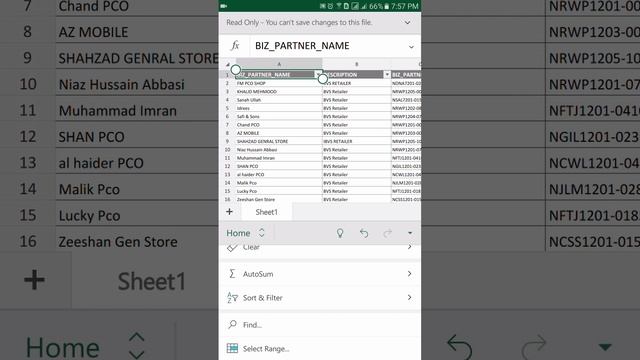Tap the alarm clock icon in status bar
This screenshot has height=360, width=640.
coord(331,6)
